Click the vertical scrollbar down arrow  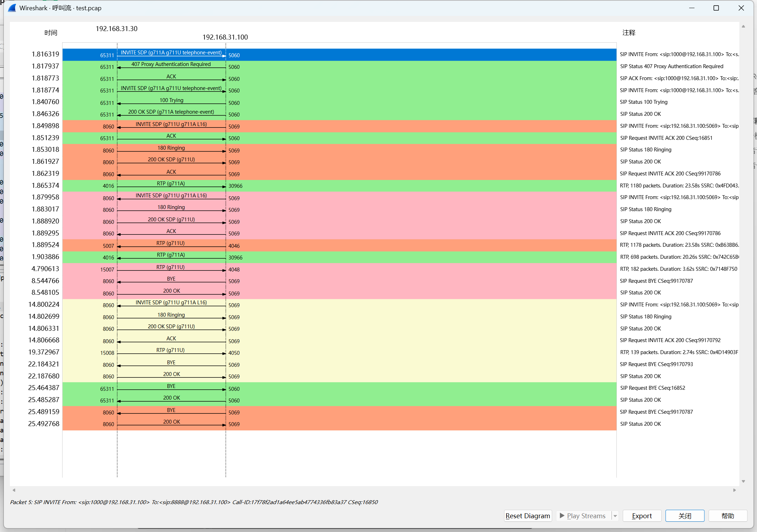coord(743,481)
